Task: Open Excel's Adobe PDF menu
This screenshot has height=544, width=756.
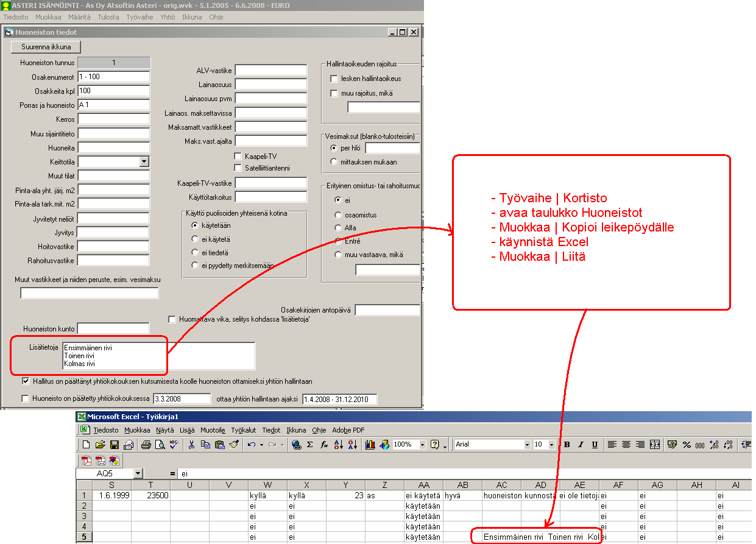Action: pos(348,430)
